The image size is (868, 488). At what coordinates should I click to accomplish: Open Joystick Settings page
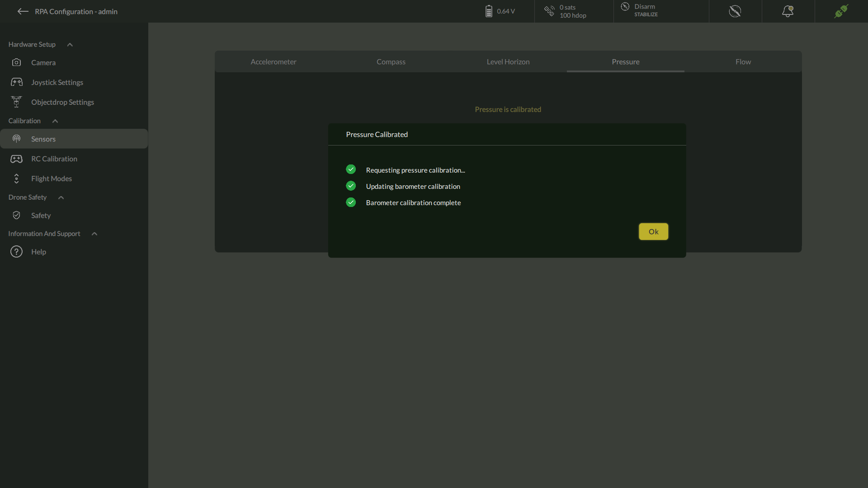click(74, 82)
